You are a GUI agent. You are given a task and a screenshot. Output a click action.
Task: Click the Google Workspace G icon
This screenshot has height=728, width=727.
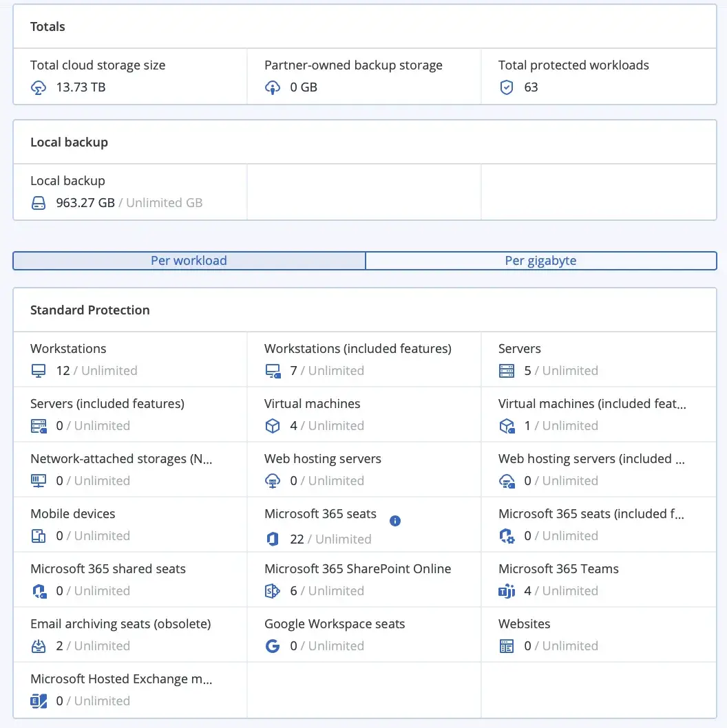pos(273,647)
